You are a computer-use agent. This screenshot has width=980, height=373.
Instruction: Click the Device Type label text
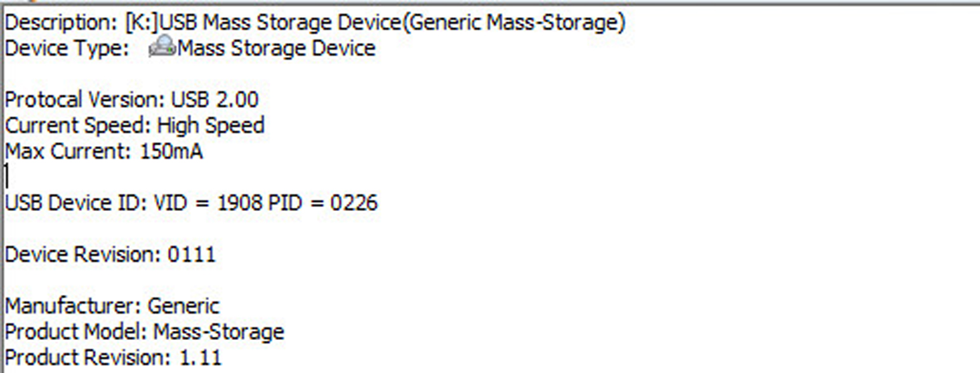(x=67, y=49)
